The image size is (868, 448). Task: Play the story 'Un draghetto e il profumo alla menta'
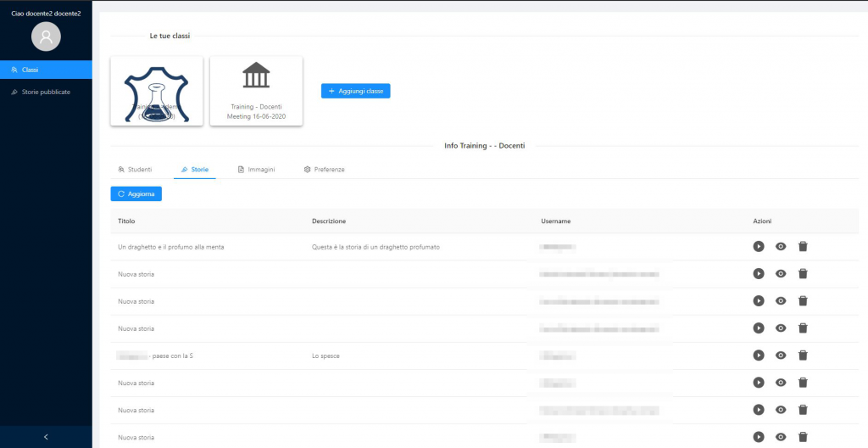pos(759,246)
